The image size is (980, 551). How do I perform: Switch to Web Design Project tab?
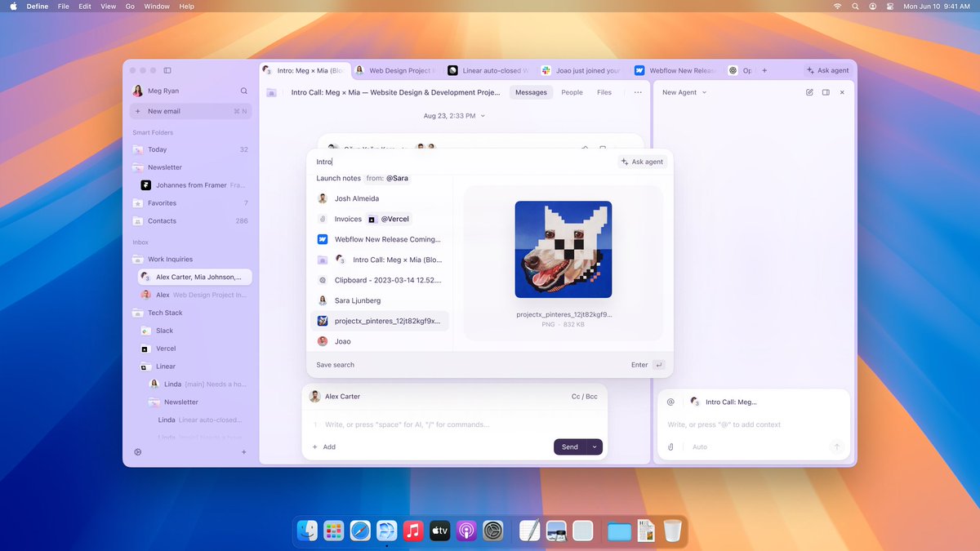pos(395,71)
